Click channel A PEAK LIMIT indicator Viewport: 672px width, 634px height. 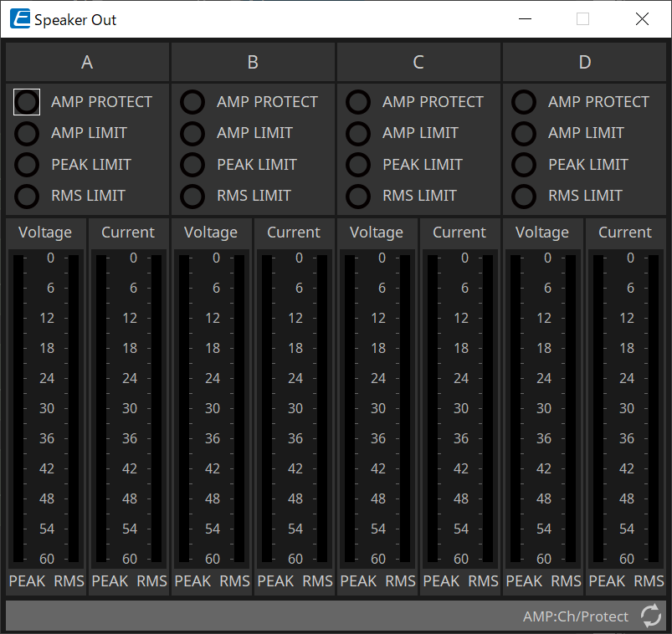(27, 165)
